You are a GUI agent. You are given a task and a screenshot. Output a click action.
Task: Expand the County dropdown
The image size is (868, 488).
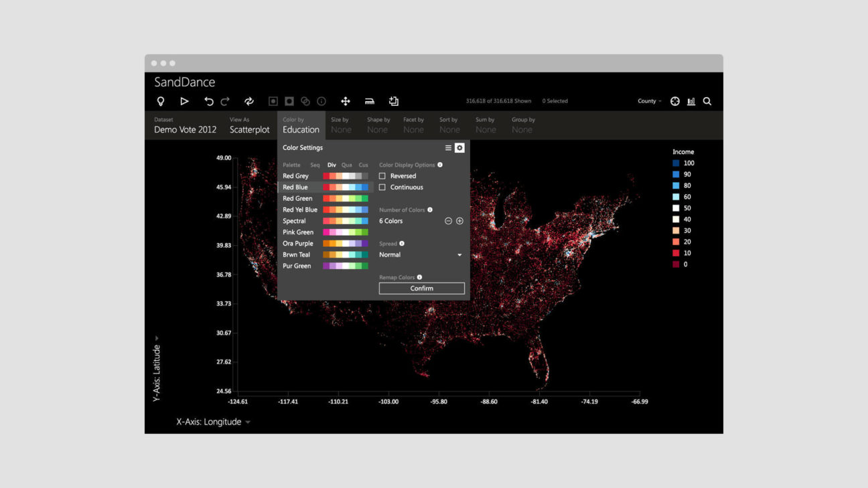click(649, 101)
